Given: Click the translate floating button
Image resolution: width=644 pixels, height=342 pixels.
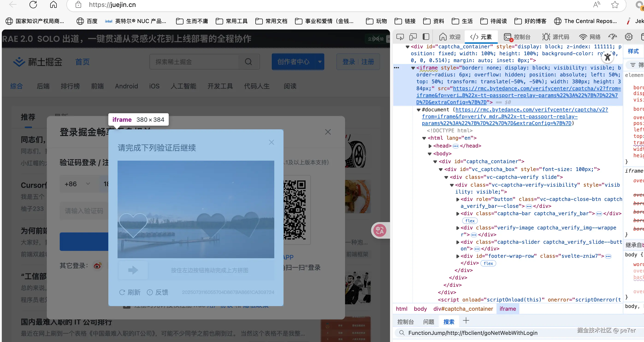Looking at the screenshot, I should pos(380,230).
